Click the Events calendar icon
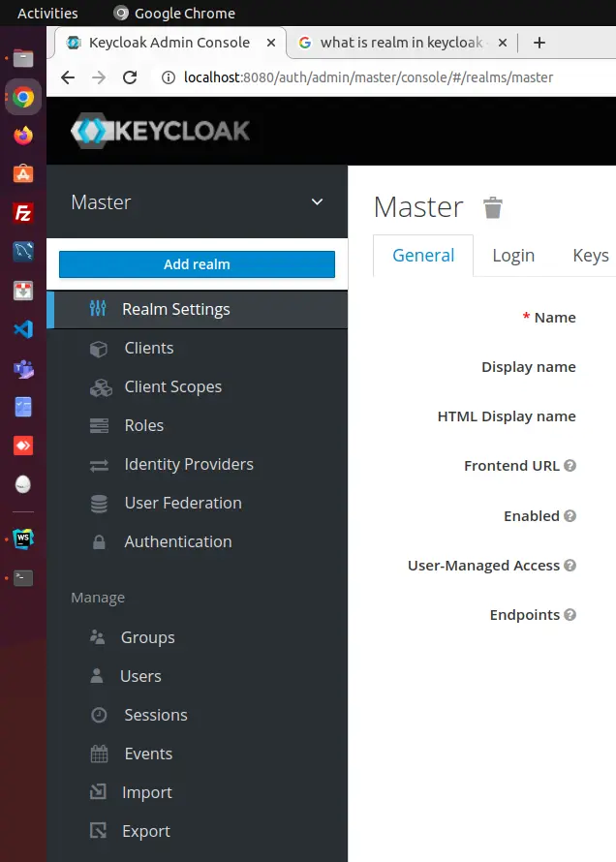Viewport: 616px width, 862px height. tap(99, 754)
